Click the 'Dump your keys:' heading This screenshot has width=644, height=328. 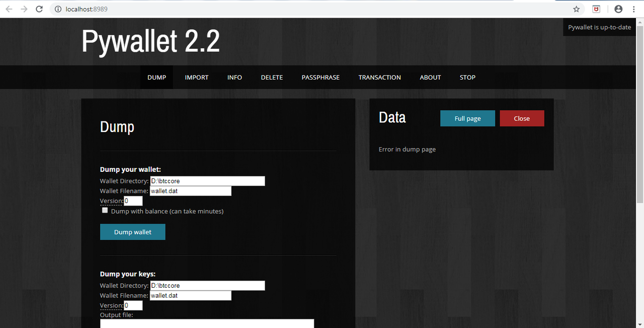point(128,274)
